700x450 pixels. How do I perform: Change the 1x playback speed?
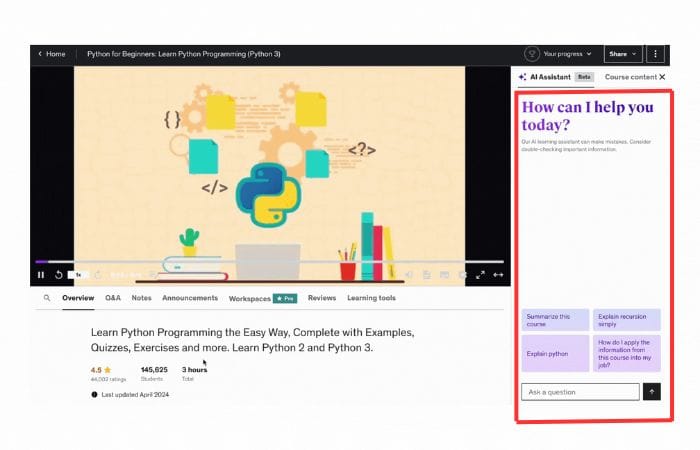78,275
